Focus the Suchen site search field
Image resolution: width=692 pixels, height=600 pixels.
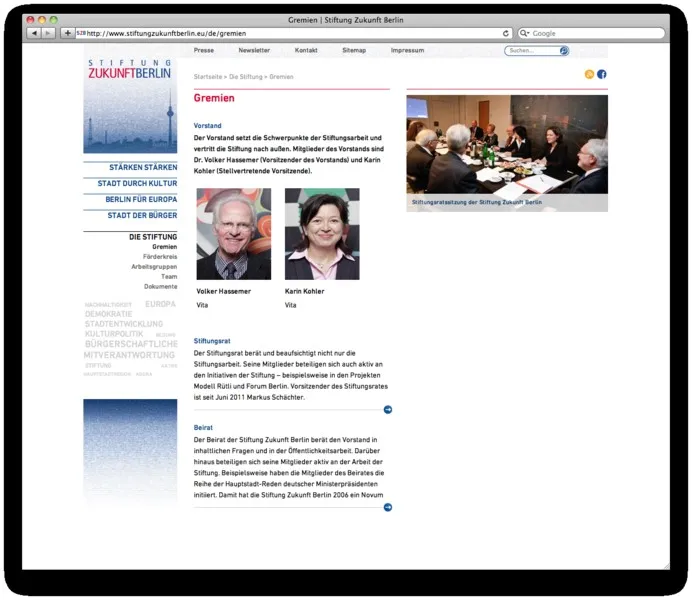tap(532, 51)
